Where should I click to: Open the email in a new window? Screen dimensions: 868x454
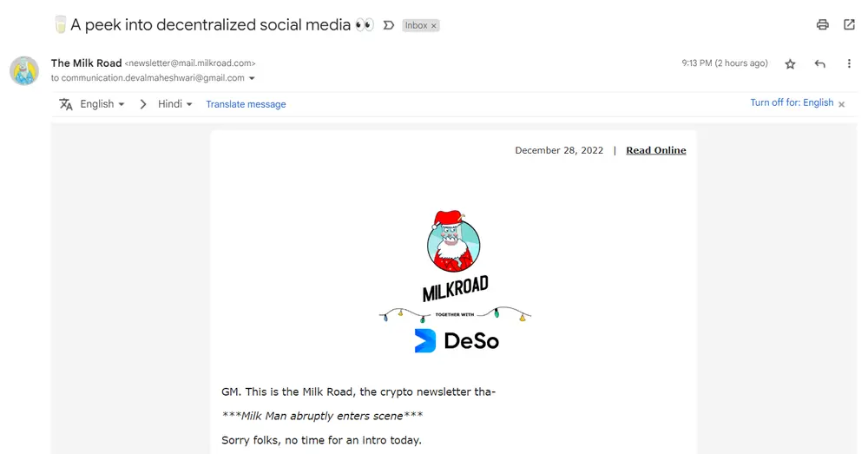tap(849, 24)
